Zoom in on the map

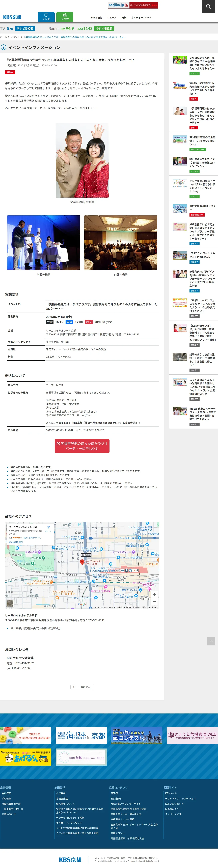coord(154,594)
